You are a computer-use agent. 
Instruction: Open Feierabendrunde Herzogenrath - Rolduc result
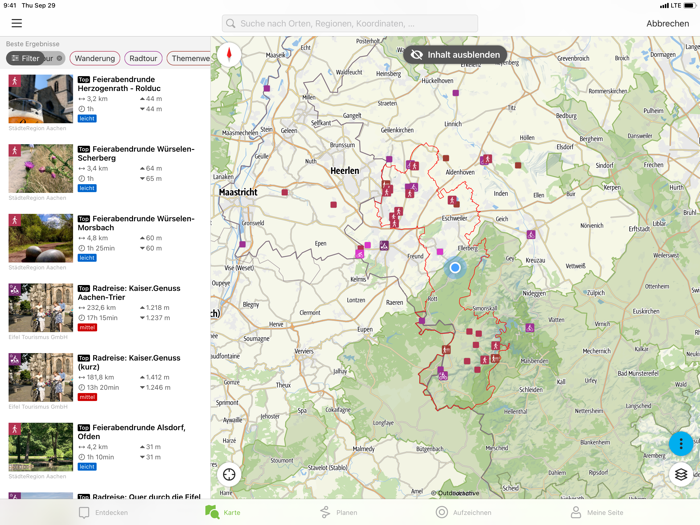pos(105,103)
